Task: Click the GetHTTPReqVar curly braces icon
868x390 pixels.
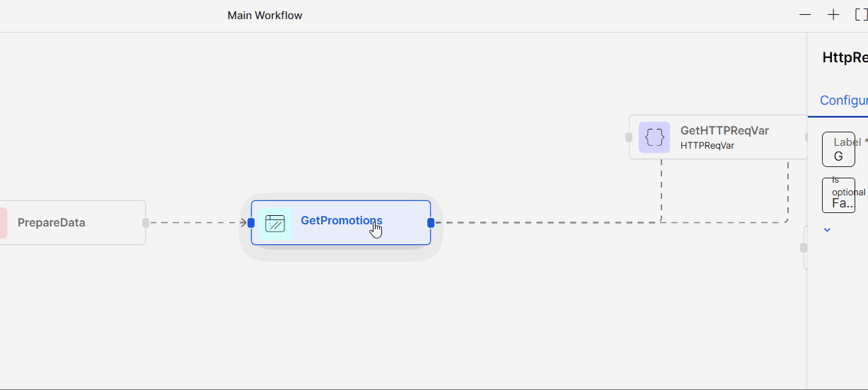Action: 654,137
